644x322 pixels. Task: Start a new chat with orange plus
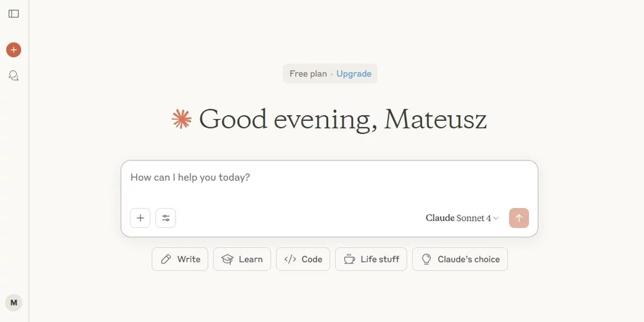tap(13, 50)
